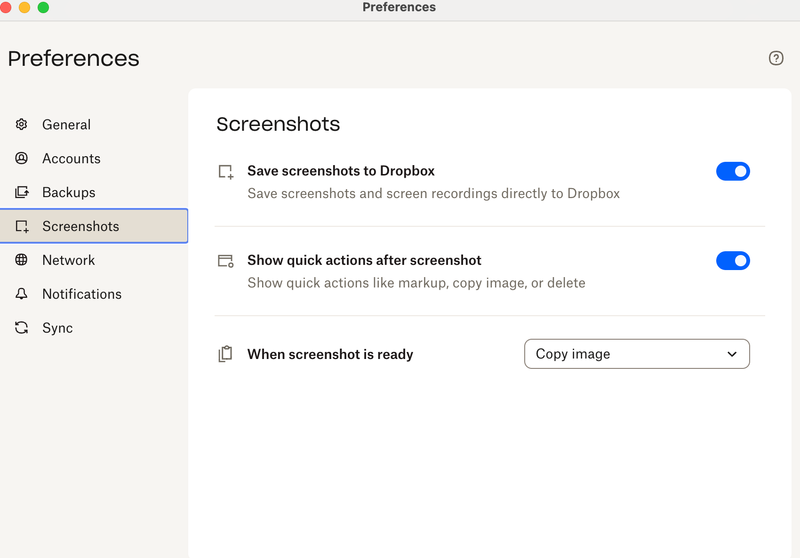Go to Backups settings

[x=68, y=193]
